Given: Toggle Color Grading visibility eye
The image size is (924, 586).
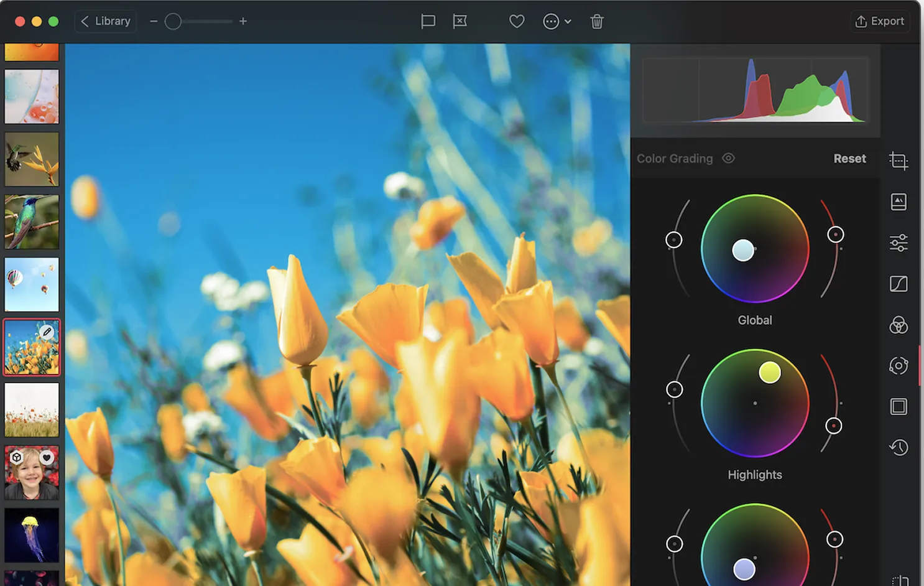Looking at the screenshot, I should click(729, 158).
